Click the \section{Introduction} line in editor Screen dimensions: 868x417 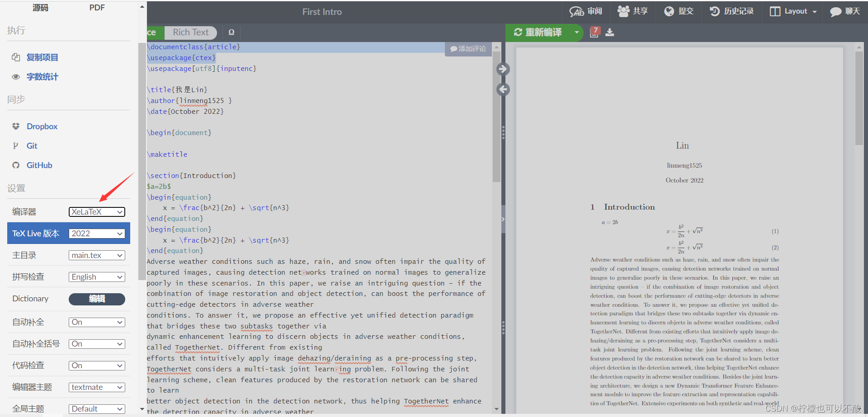tap(191, 176)
